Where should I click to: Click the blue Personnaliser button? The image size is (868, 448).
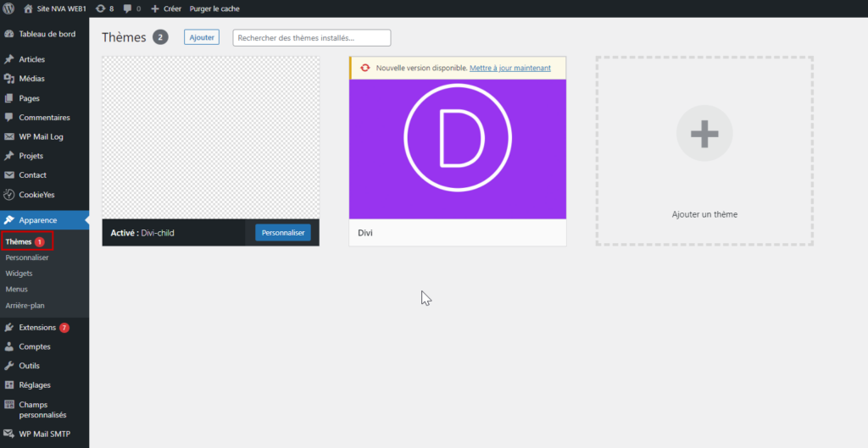point(283,233)
